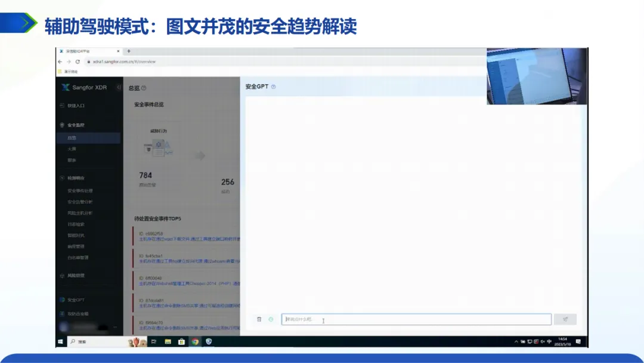Open 风险主机分析 in the sidebar

tap(80, 213)
